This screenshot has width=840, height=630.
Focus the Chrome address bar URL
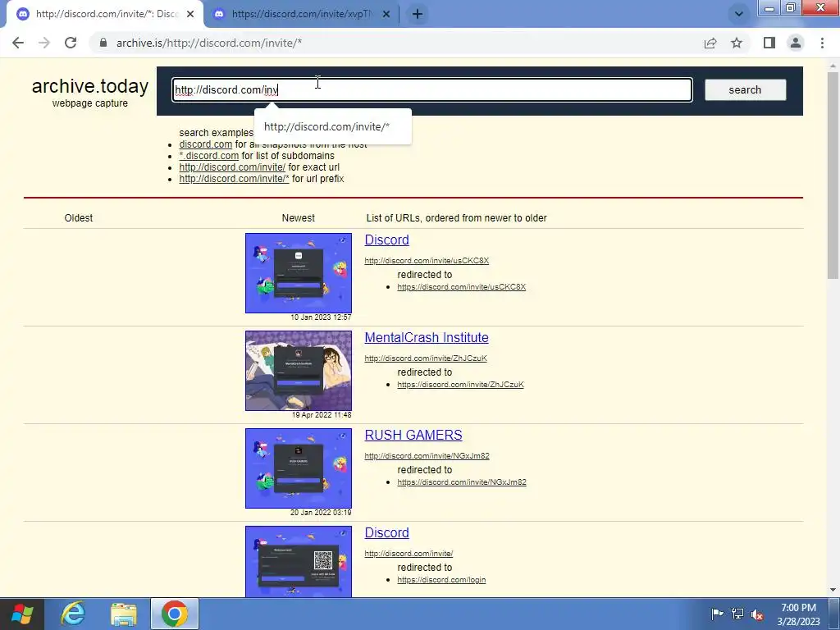coord(209,43)
